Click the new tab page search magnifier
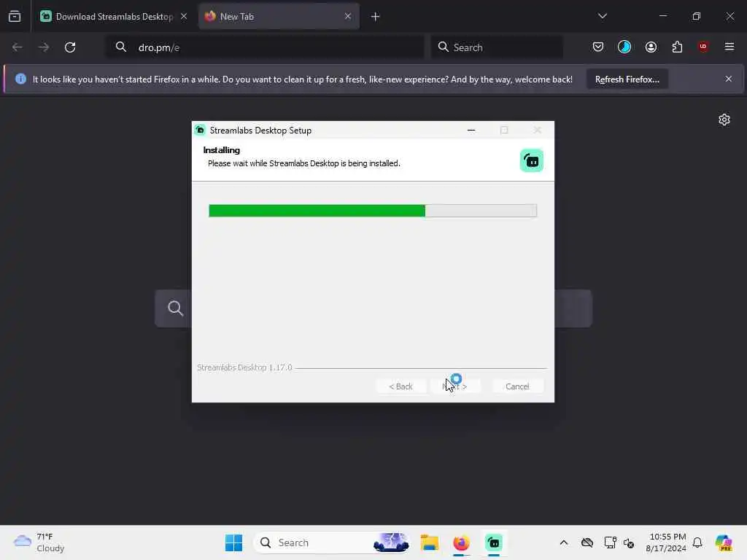Viewport: 747px width, 560px height. 175,308
